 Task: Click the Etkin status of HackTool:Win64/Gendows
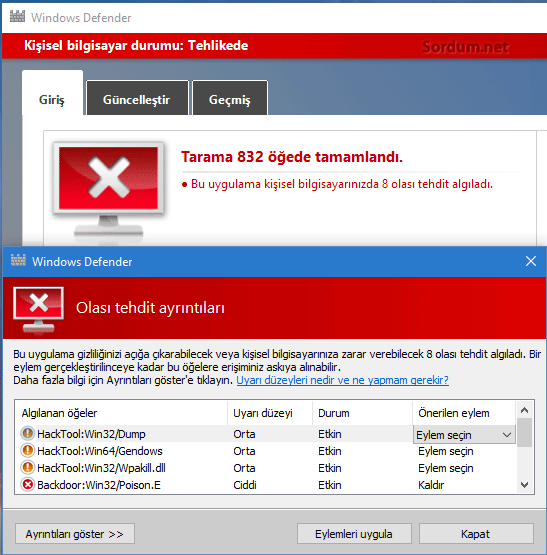330,451
